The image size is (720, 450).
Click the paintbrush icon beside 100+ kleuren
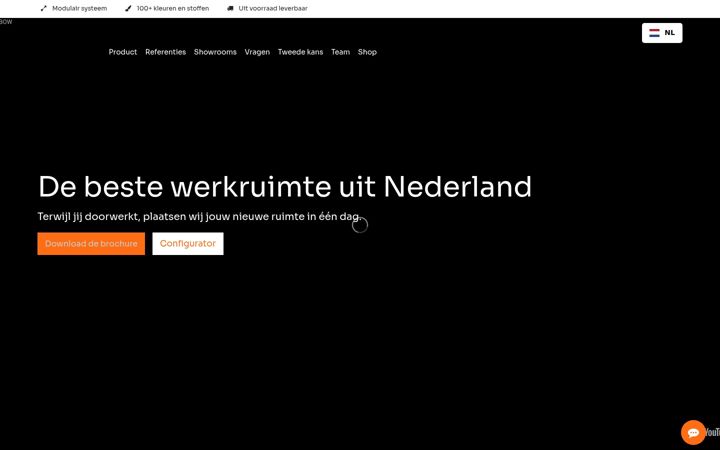click(128, 8)
